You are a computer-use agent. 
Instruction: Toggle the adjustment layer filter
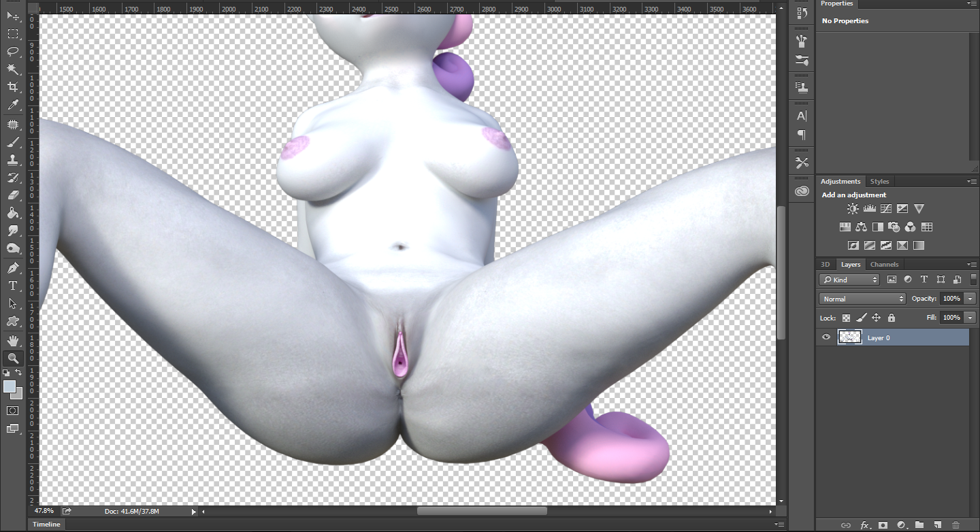tap(908, 280)
